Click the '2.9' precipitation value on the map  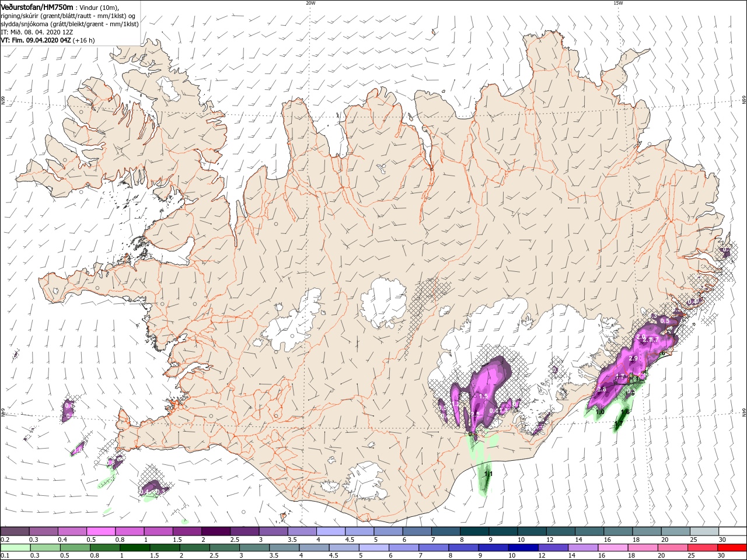point(633,358)
